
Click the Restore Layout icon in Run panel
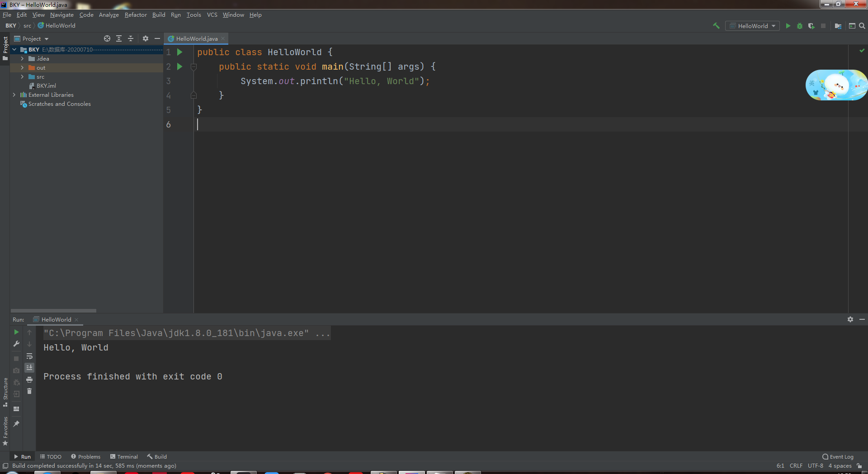click(x=16, y=409)
